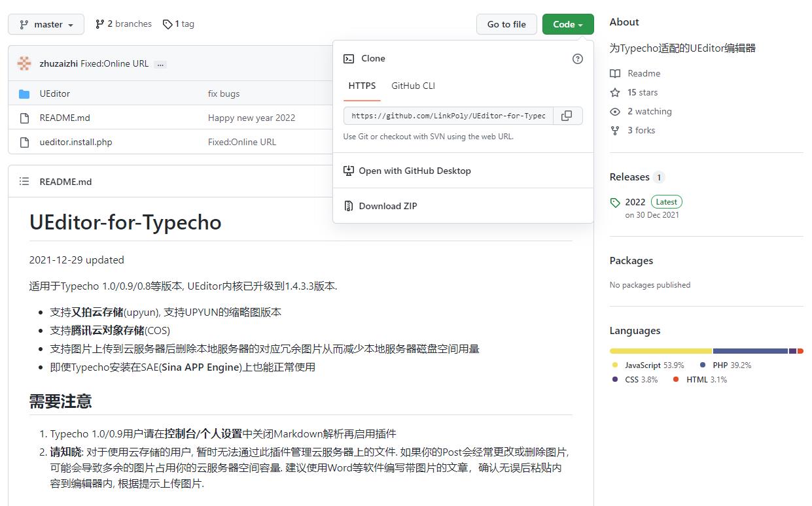Select Open with GitHub Desktop
The image size is (812, 506).
coord(414,171)
